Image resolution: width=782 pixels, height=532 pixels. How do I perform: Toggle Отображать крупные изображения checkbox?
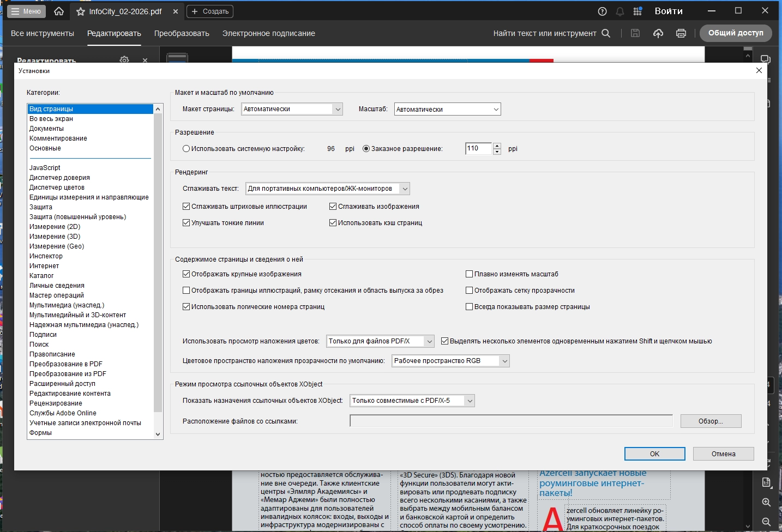pyautogui.click(x=187, y=274)
